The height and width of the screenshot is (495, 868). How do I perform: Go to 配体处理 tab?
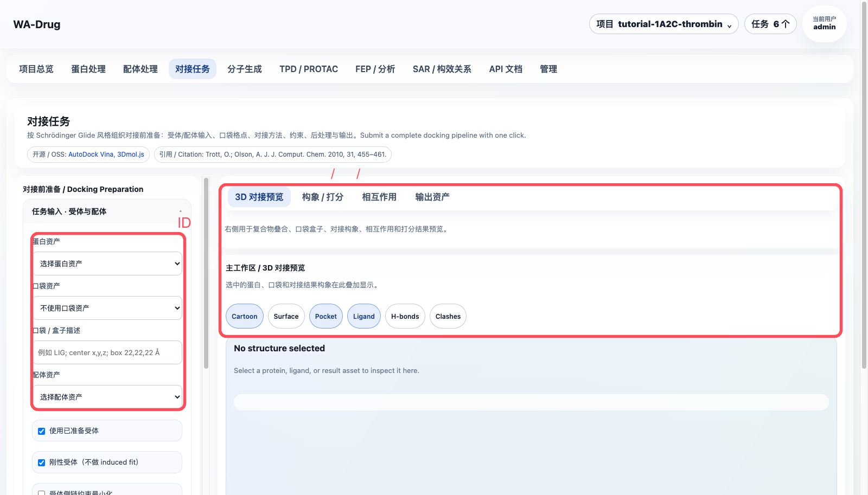(141, 69)
